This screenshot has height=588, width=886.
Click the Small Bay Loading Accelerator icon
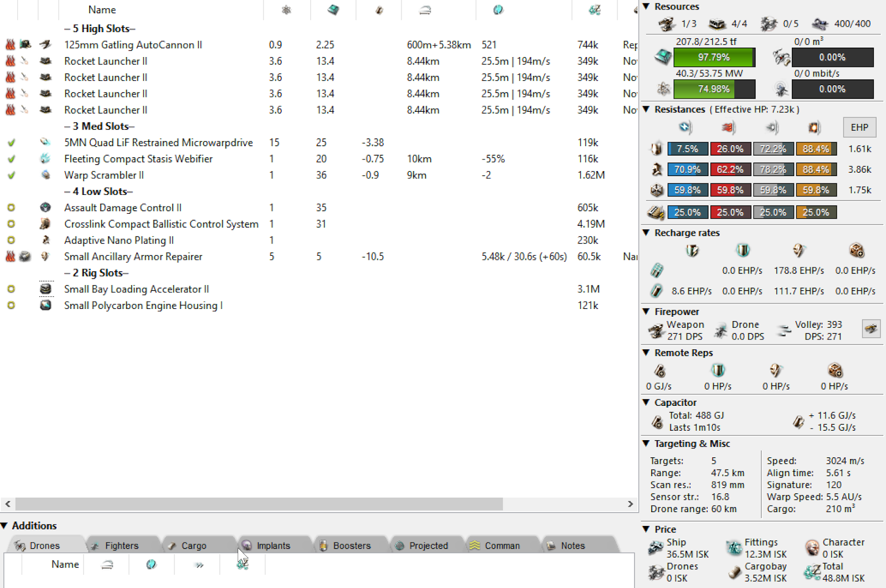click(x=45, y=289)
